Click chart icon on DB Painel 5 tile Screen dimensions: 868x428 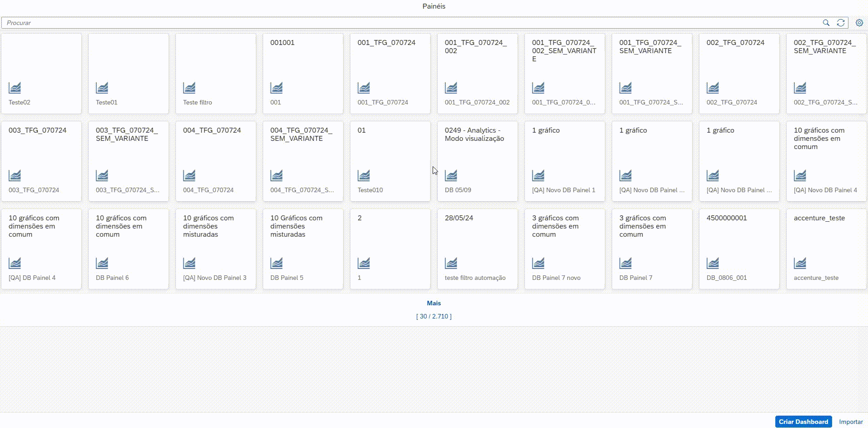pos(277,263)
